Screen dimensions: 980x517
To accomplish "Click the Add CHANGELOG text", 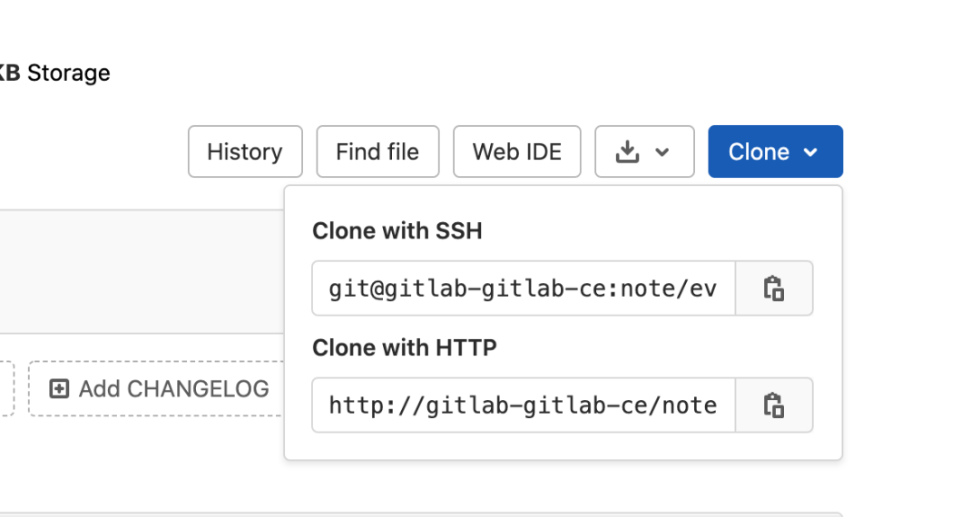I will [x=173, y=389].
